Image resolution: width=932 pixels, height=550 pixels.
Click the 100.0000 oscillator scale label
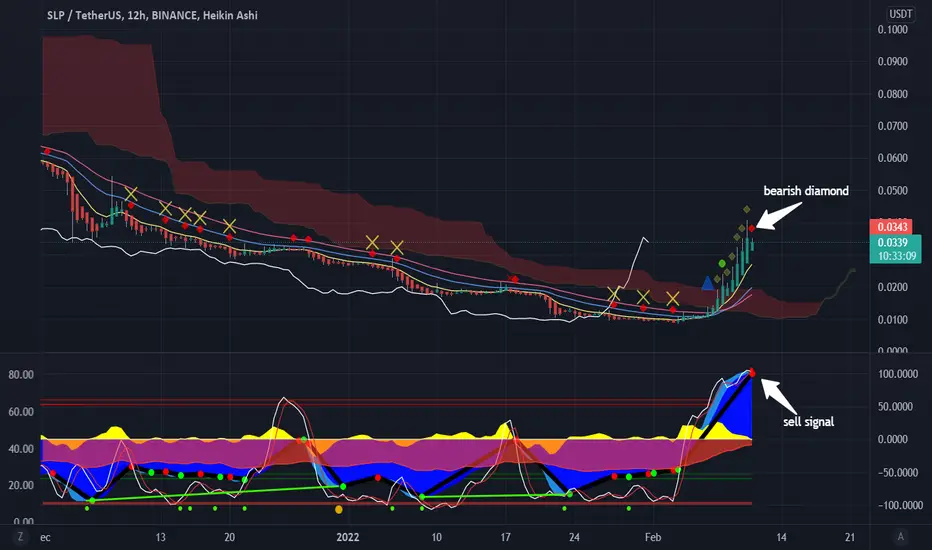click(898, 374)
